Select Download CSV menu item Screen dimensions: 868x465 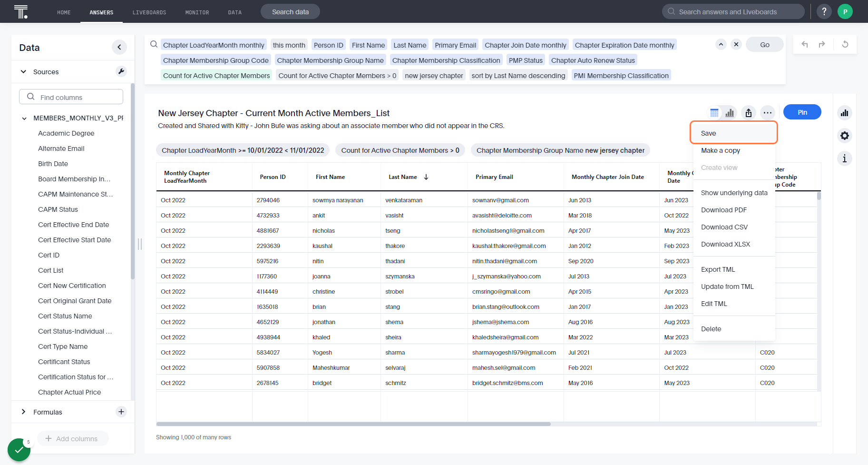(x=734, y=227)
